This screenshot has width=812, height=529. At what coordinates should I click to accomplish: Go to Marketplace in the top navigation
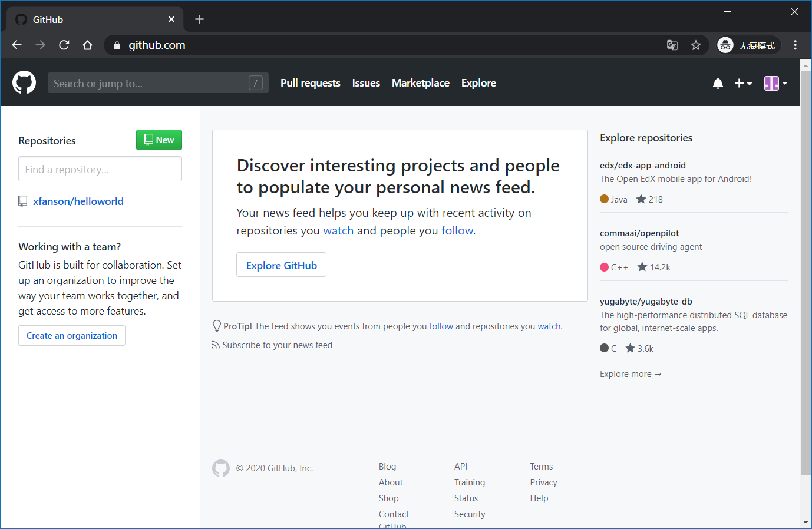(x=420, y=83)
